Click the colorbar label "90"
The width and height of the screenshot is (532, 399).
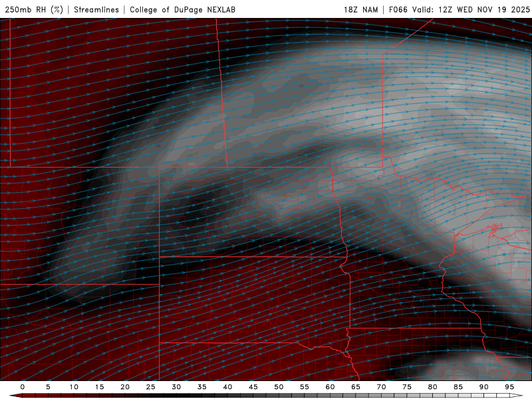[x=483, y=387]
